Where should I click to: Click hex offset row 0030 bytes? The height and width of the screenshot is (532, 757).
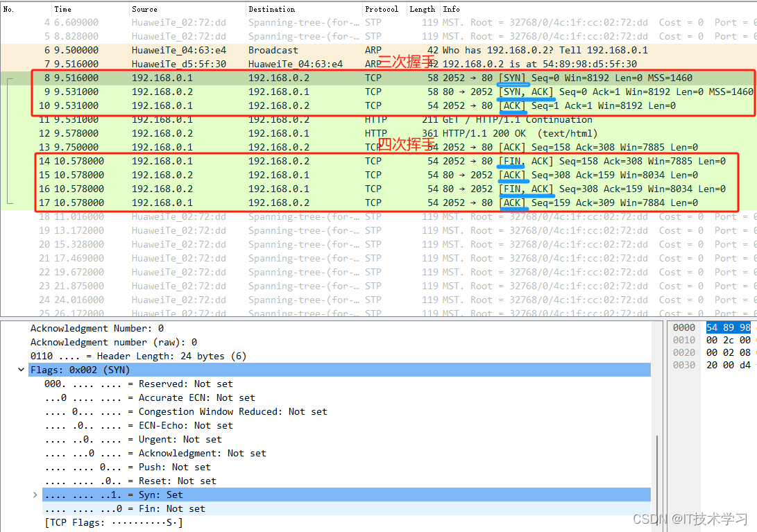point(729,366)
